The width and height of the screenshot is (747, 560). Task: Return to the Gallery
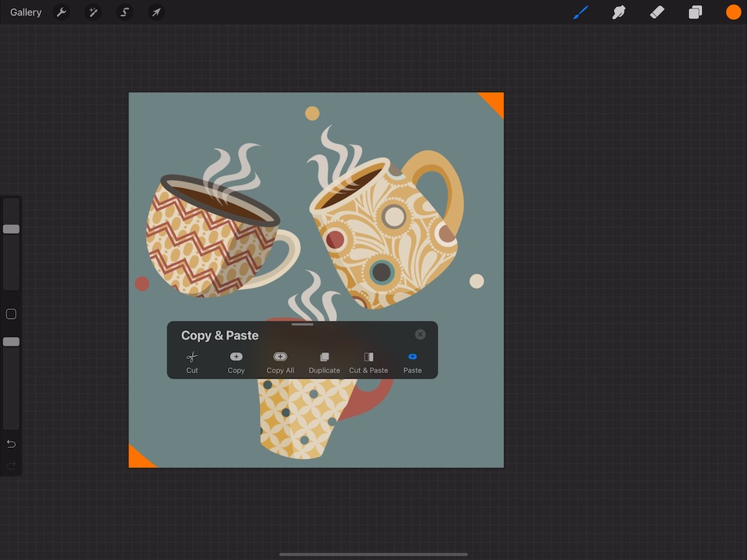[26, 13]
